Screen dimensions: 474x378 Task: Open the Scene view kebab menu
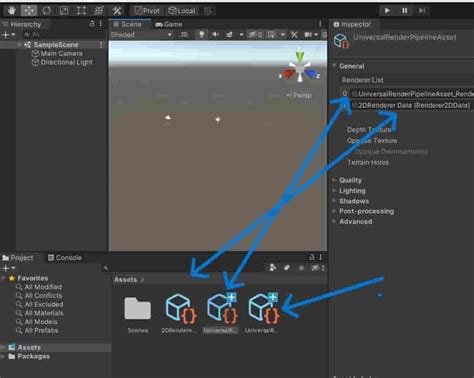pos(320,24)
